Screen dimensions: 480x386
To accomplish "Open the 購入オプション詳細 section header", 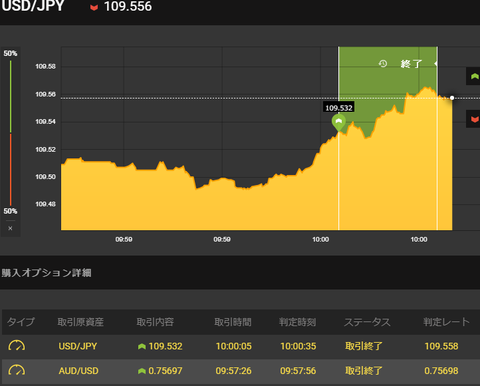I will pyautogui.click(x=46, y=273).
